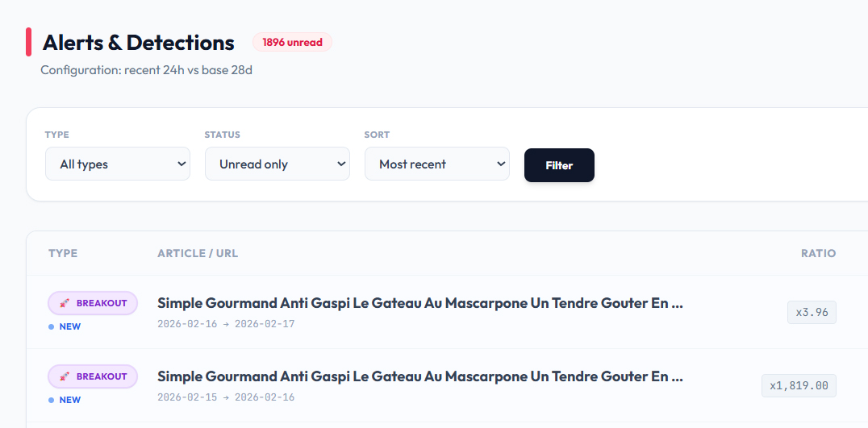Click the blue NEW dot on the 2026-02-17 alert
The height and width of the screenshot is (428, 868).
click(x=52, y=327)
